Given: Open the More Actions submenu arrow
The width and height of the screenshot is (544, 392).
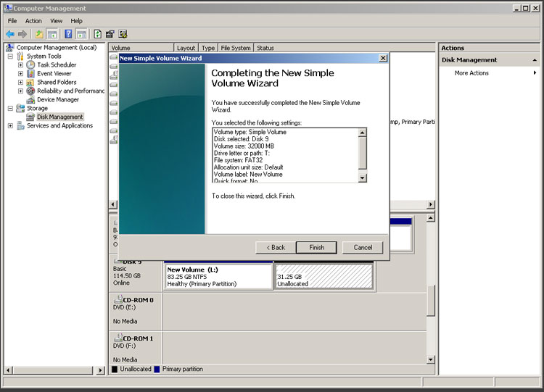Looking at the screenshot, I should (x=535, y=72).
